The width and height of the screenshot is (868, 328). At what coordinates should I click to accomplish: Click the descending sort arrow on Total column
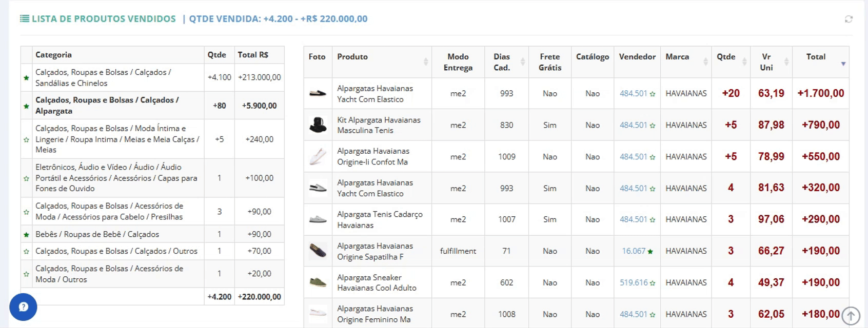point(843,64)
